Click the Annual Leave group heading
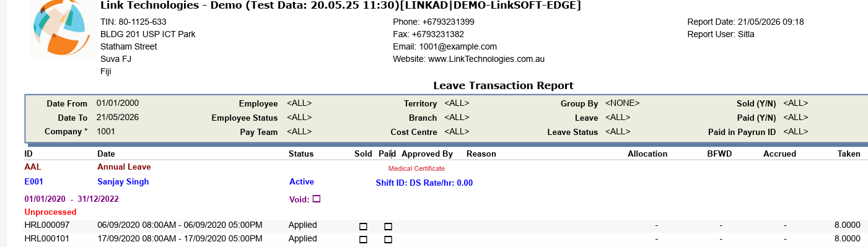The height and width of the screenshot is (247, 868). (x=124, y=167)
